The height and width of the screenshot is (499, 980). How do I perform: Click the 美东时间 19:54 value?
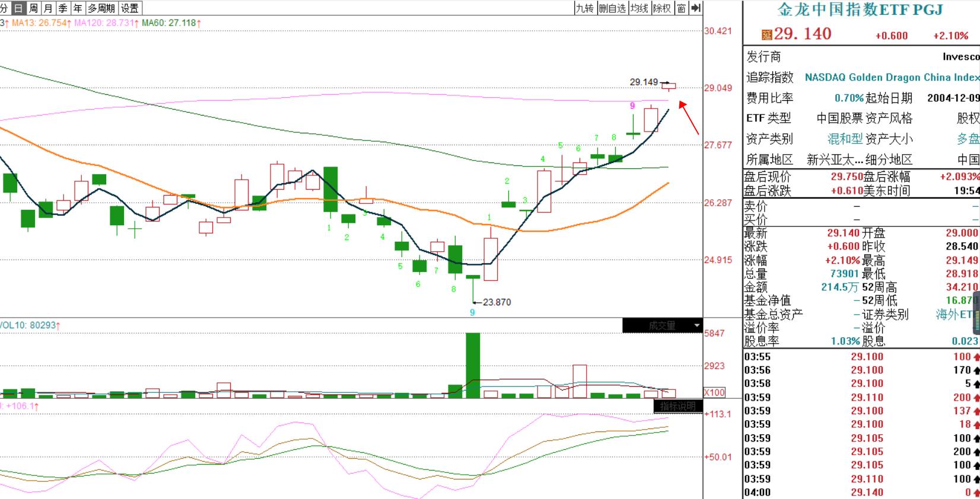[x=968, y=191]
